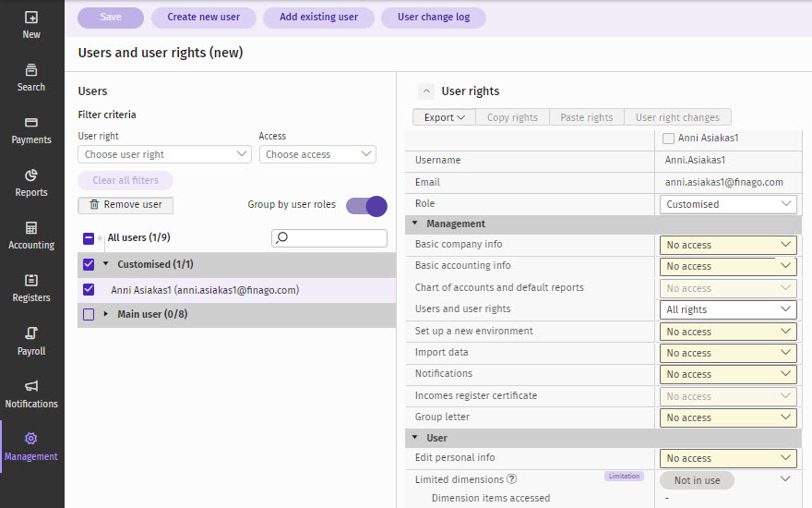Click the Incomes register certificate label
The image size is (812, 508).
[x=476, y=395]
